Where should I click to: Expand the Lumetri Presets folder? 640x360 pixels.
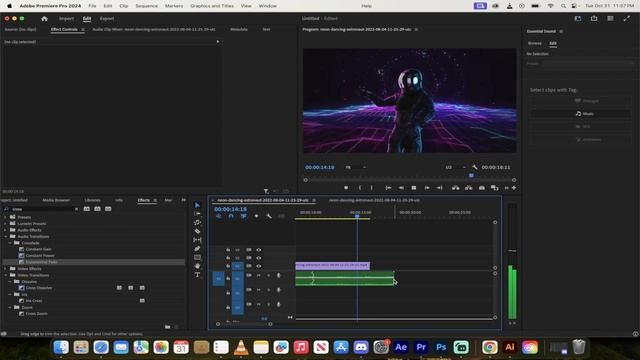[5, 224]
